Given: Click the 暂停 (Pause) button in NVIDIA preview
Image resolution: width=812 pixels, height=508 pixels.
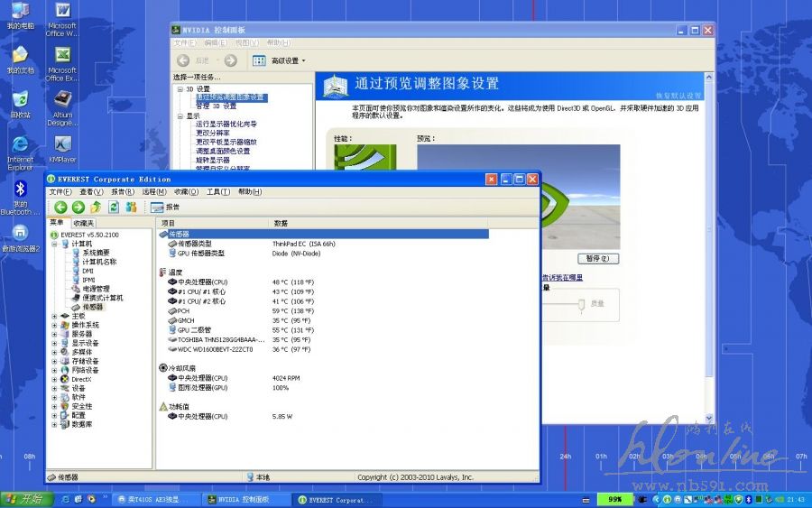Looking at the screenshot, I should [x=597, y=258].
